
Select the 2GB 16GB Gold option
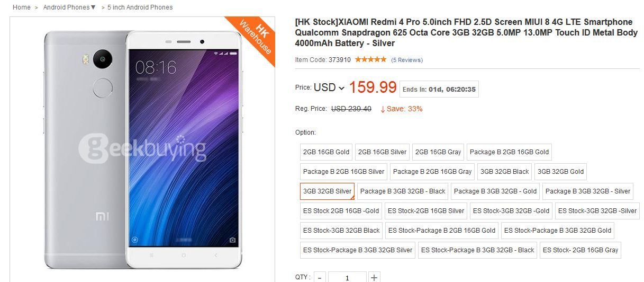click(326, 152)
